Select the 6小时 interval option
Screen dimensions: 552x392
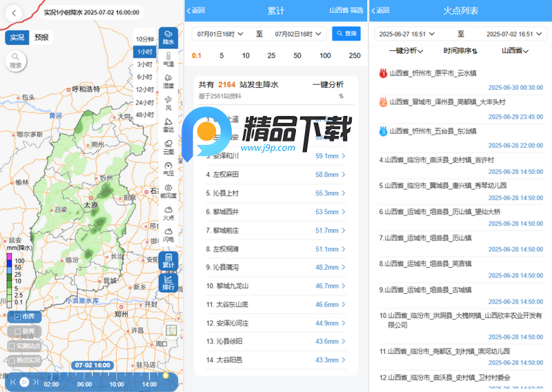pyautogui.click(x=145, y=77)
